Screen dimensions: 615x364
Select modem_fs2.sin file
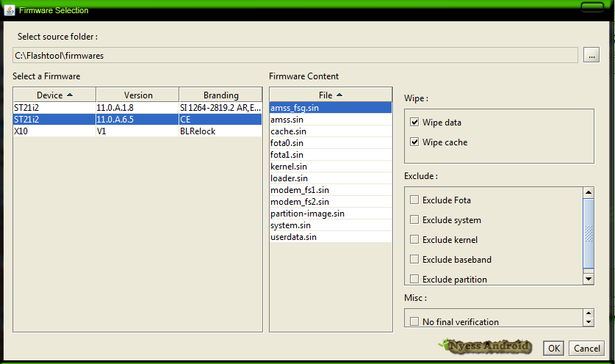pos(331,202)
